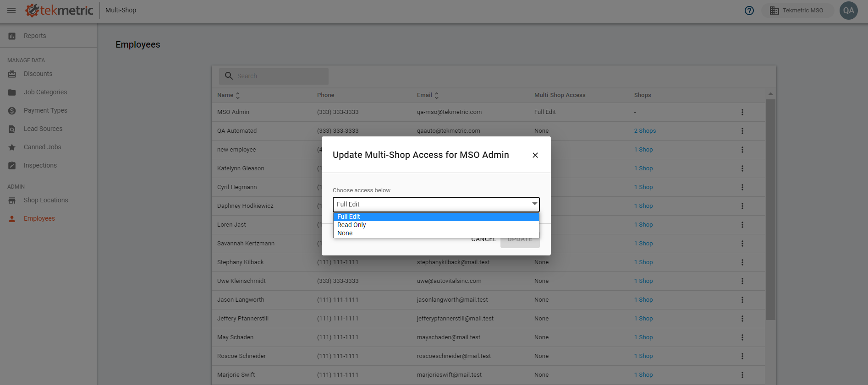868x385 pixels.
Task: Click the Cancel button in dialog
Action: point(483,240)
